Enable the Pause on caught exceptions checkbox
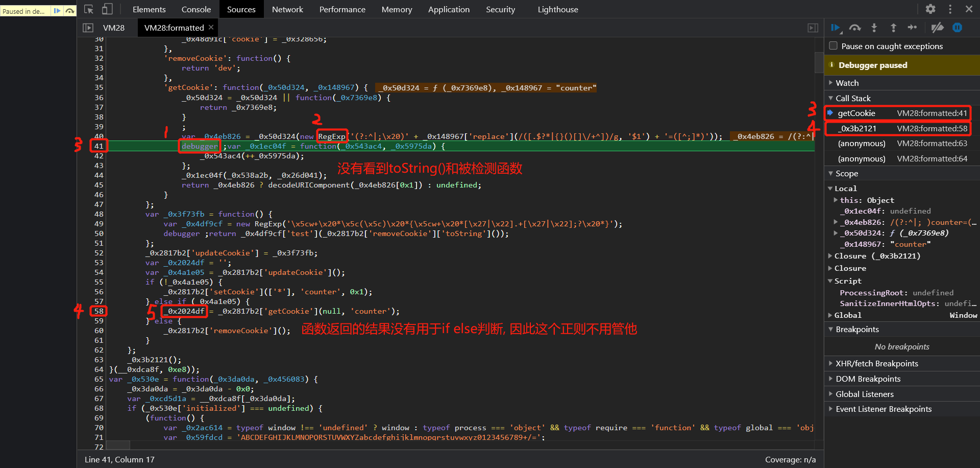Screen dimensions: 980x468 [x=833, y=45]
